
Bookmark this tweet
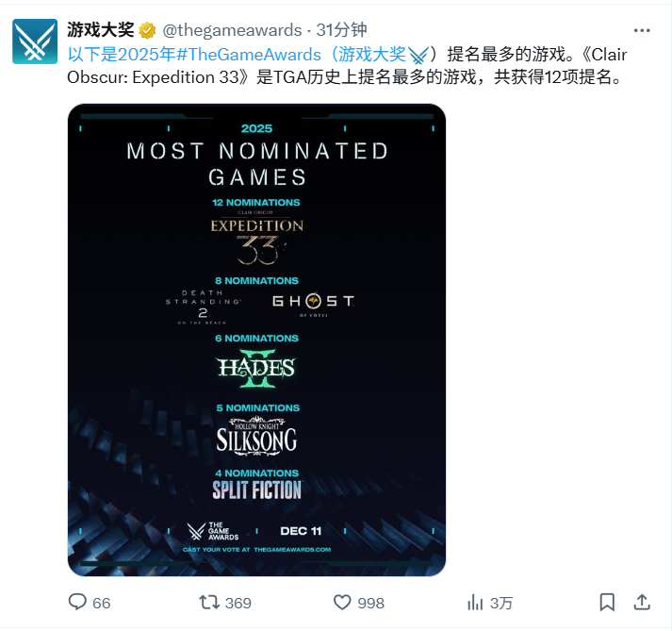tap(607, 603)
